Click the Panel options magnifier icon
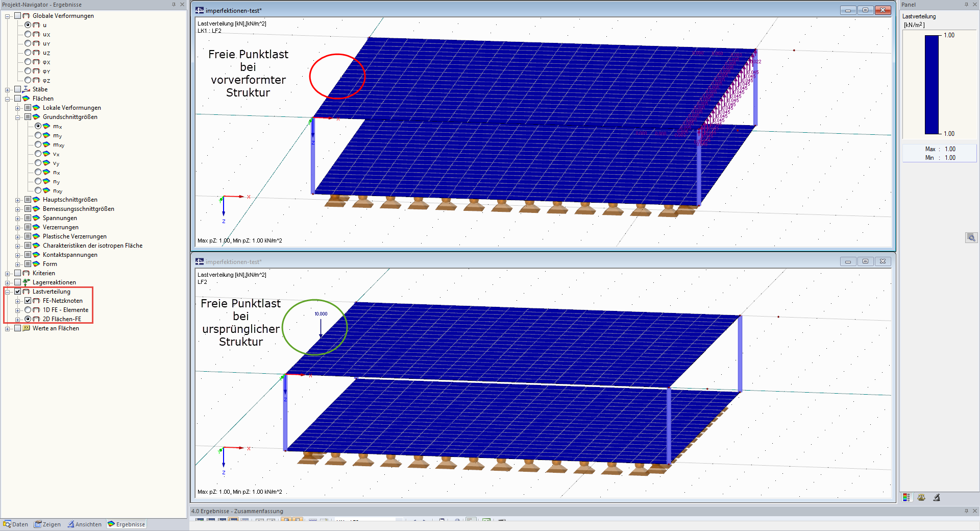The image size is (980, 531). click(x=971, y=237)
